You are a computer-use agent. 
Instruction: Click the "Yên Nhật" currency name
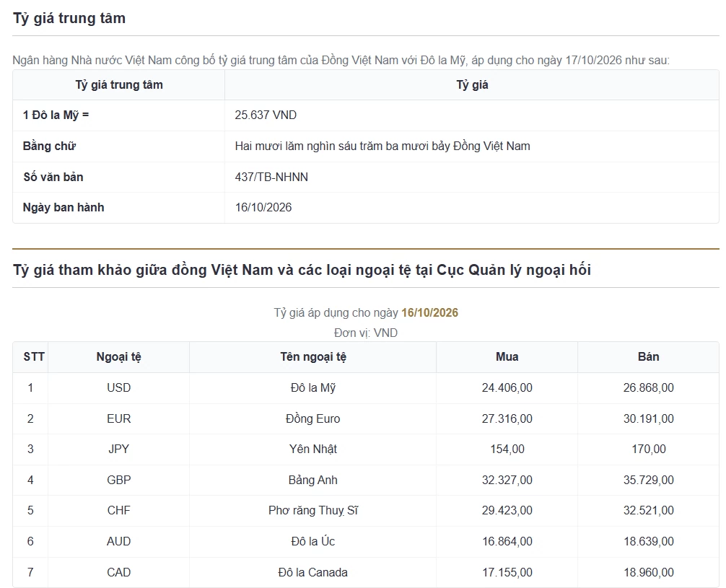click(313, 449)
